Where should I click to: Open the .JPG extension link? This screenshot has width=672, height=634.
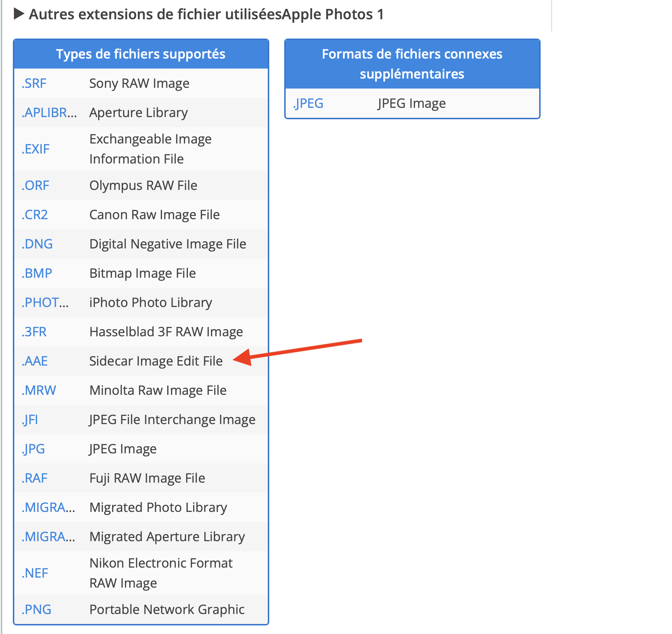point(34,449)
